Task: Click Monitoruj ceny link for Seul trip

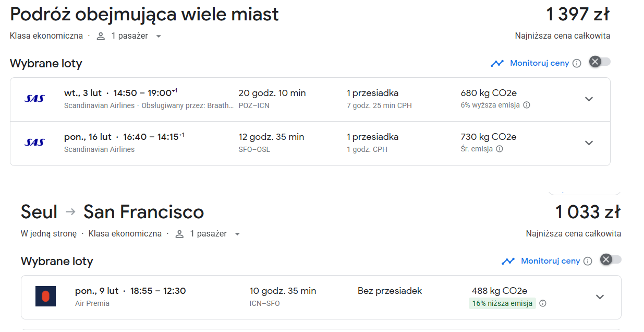Action: click(x=551, y=261)
